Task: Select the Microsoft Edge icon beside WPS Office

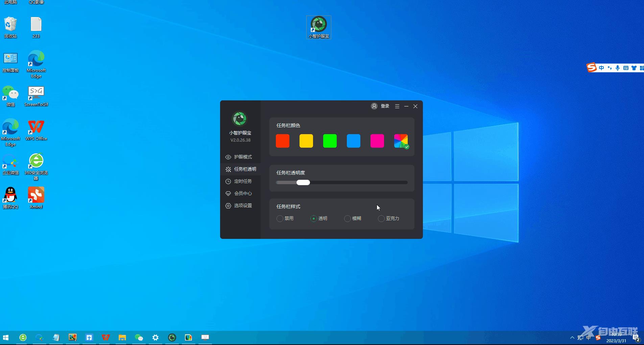Action: point(10,132)
